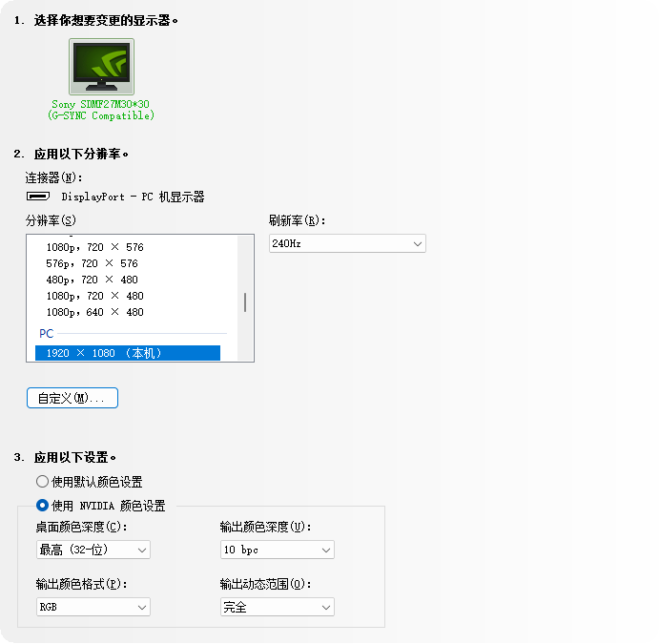The image size is (660, 644).
Task: Open the 刷新率 240Hz dropdown
Action: (x=347, y=243)
